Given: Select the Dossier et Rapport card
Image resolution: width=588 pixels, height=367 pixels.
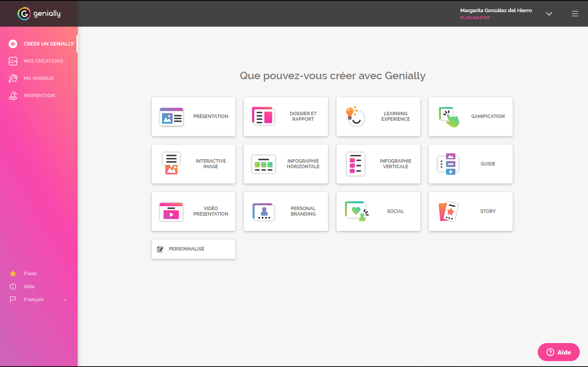Looking at the screenshot, I should [x=286, y=116].
